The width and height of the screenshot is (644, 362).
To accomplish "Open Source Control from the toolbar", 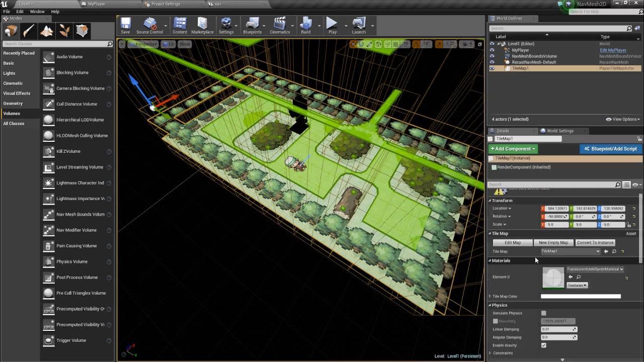I will click(x=150, y=26).
